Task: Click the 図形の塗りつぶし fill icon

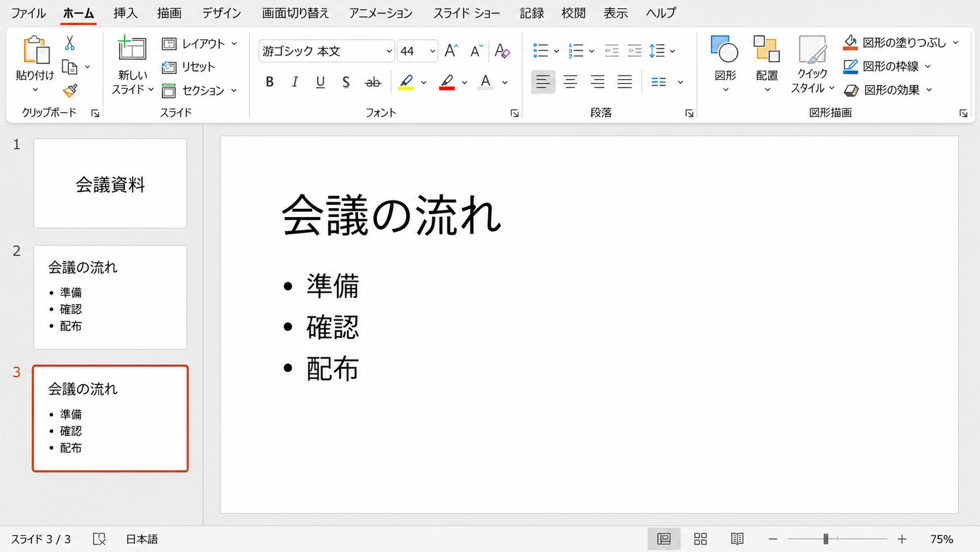Action: pyautogui.click(x=850, y=43)
